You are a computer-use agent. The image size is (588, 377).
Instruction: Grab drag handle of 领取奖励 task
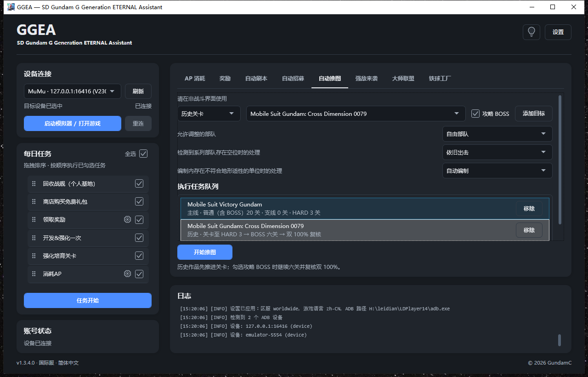pyautogui.click(x=34, y=220)
